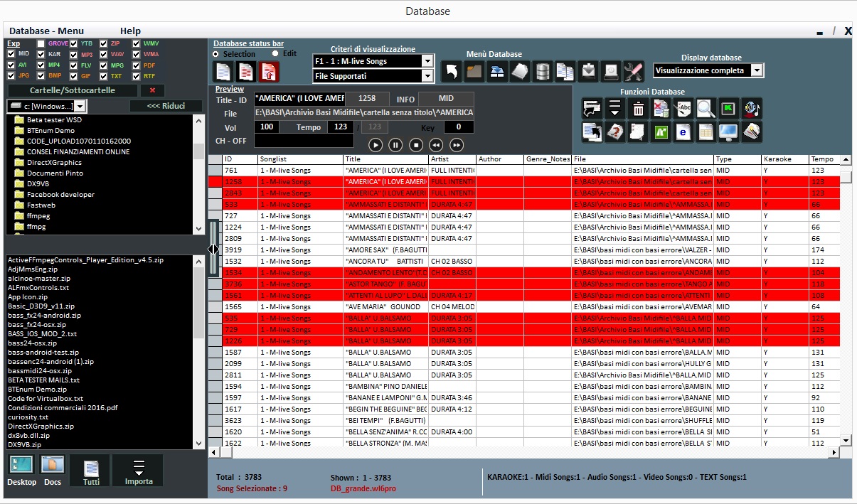This screenshot has width=857, height=504.
Task: Click the red X button beside Cartelle/Sottocartelle
Action: point(152,90)
